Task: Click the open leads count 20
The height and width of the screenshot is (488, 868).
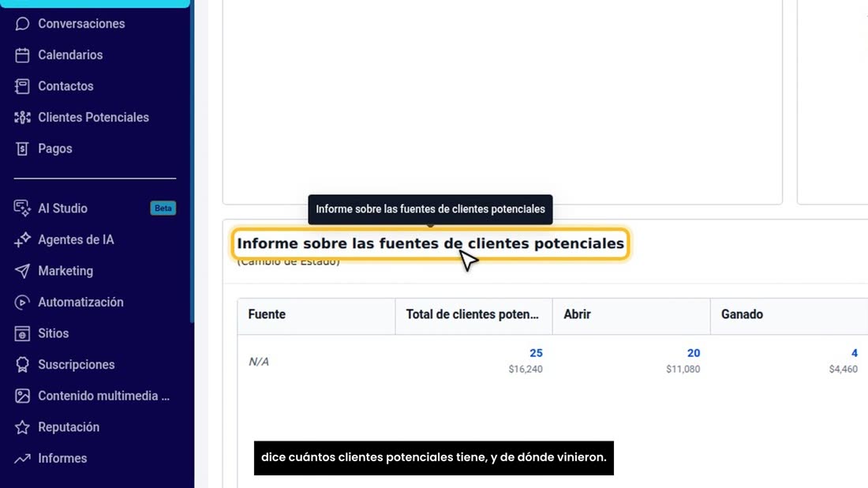Action: [694, 354]
